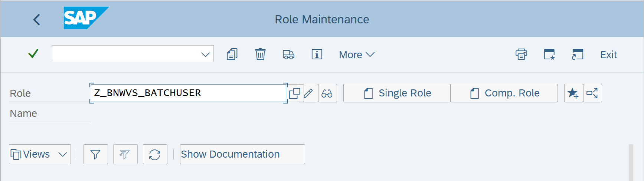Click the glasses display role icon
Viewport: 644px width, 181px height.
327,93
